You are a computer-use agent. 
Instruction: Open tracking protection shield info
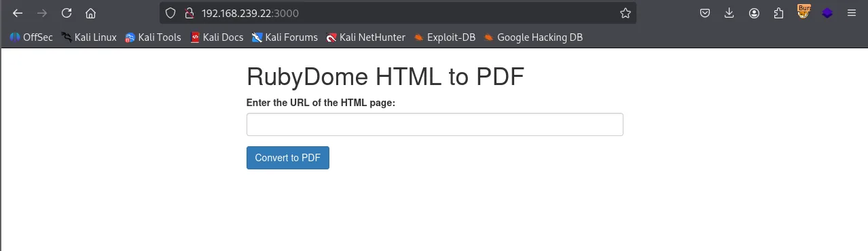tap(171, 13)
